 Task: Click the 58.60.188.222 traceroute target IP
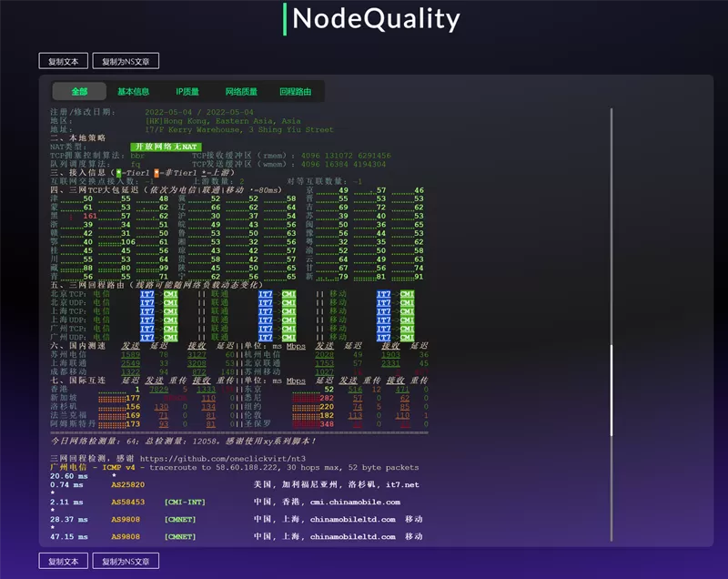(x=246, y=468)
